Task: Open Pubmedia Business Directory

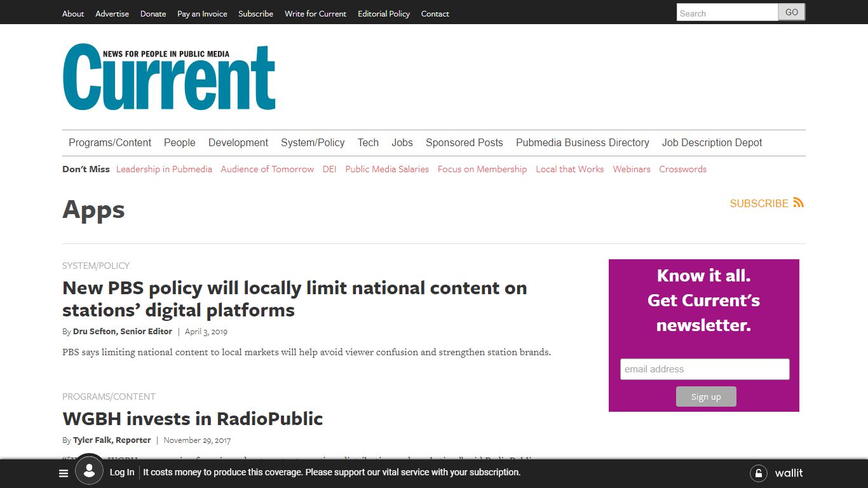Action: (x=583, y=143)
